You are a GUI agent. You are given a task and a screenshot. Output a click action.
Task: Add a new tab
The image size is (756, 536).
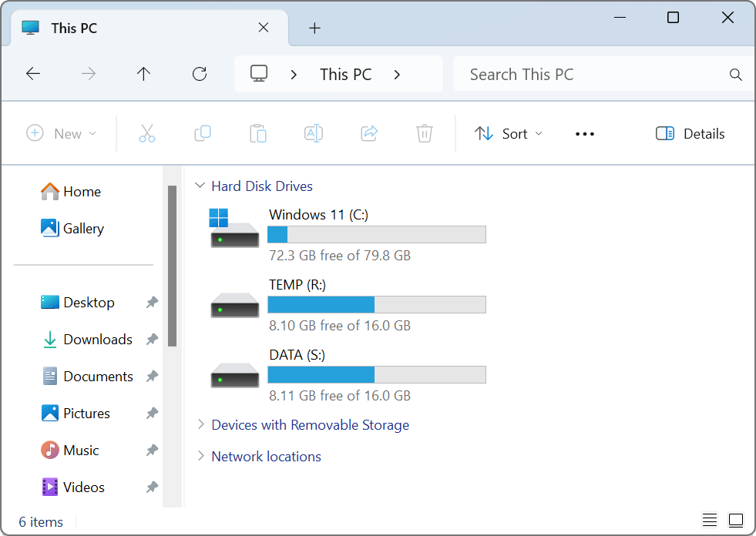click(314, 28)
